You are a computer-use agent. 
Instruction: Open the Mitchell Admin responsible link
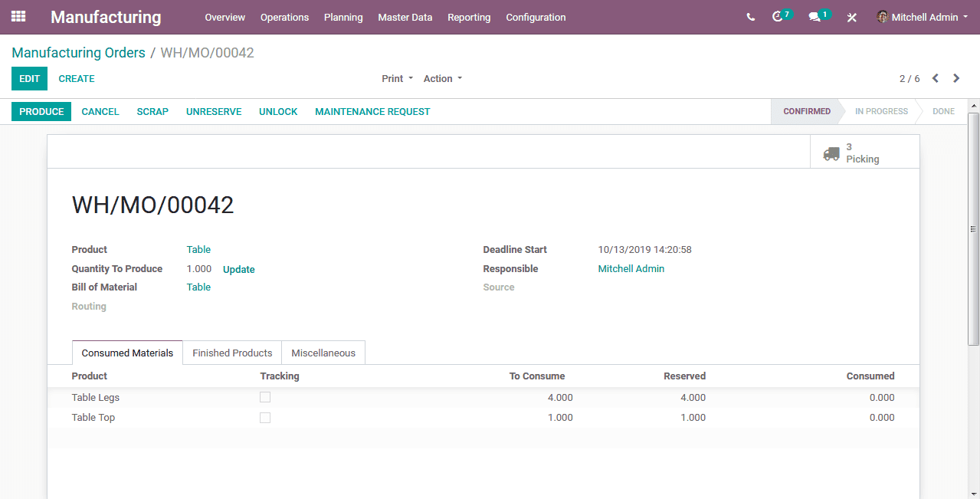[631, 268]
